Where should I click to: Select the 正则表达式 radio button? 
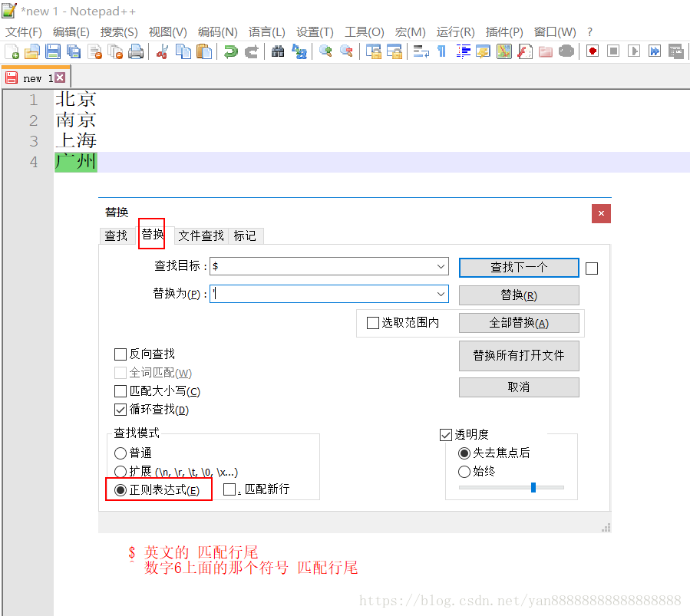pos(121,490)
